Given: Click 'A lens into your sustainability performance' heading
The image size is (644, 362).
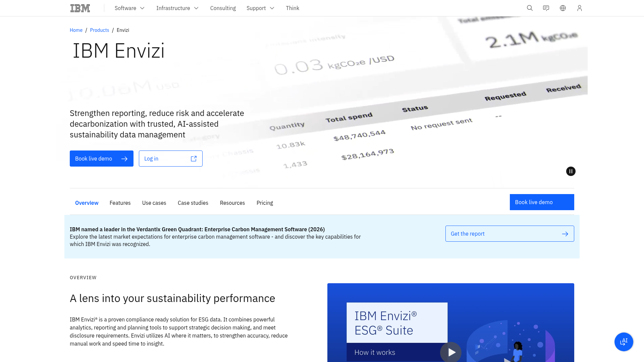Looking at the screenshot, I should [x=172, y=298].
